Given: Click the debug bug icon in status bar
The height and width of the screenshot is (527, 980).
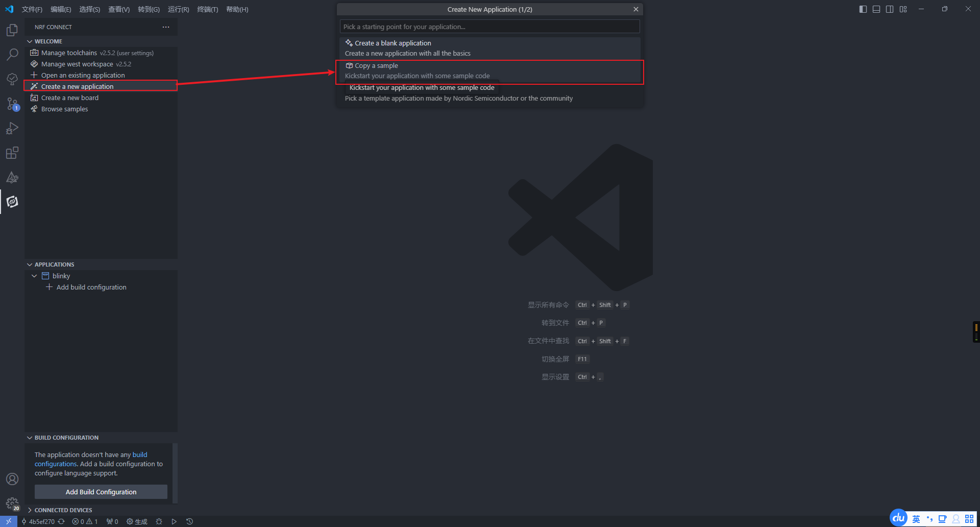Looking at the screenshot, I should (x=159, y=521).
